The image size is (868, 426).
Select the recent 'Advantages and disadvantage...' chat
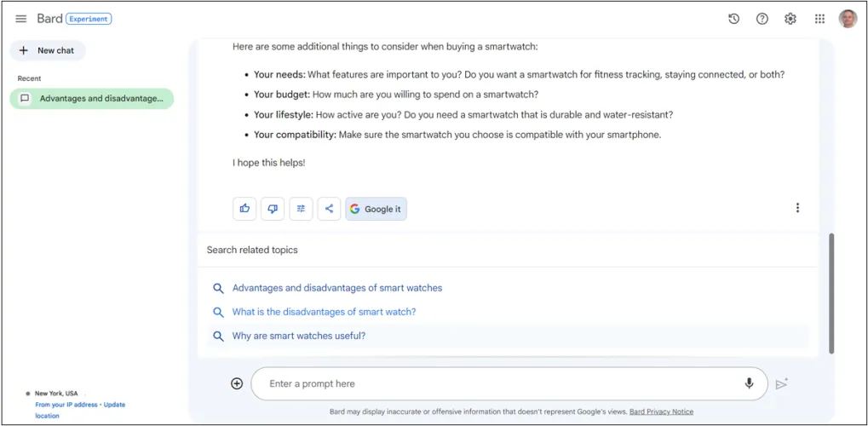pyautogui.click(x=92, y=99)
